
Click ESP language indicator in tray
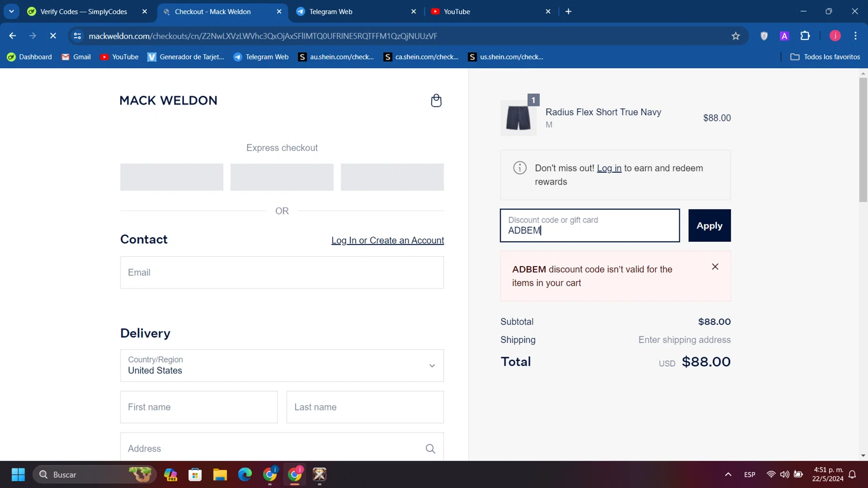pyautogui.click(x=750, y=475)
